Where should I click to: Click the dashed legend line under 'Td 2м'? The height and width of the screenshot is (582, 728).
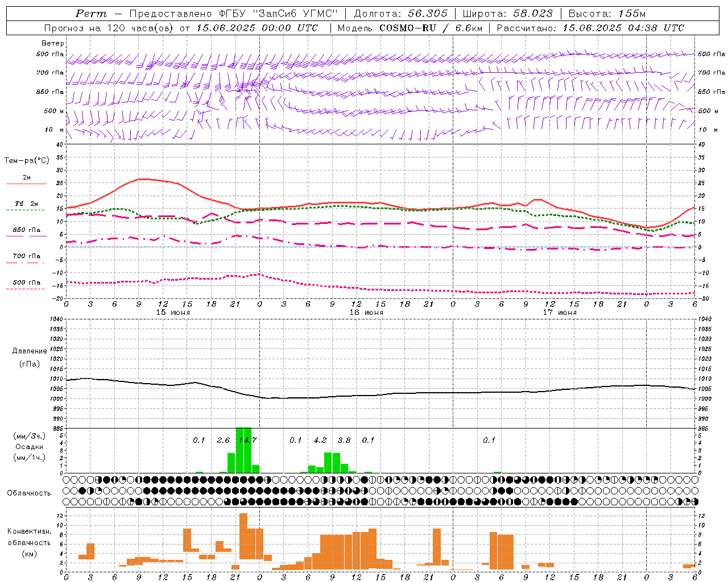(x=25, y=210)
